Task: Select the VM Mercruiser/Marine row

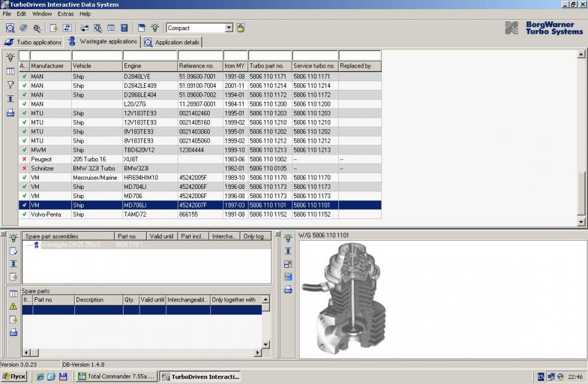Action: (201, 178)
